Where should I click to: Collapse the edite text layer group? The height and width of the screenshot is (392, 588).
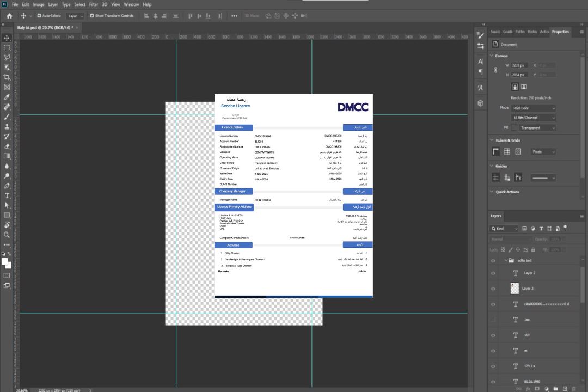[x=505, y=260]
